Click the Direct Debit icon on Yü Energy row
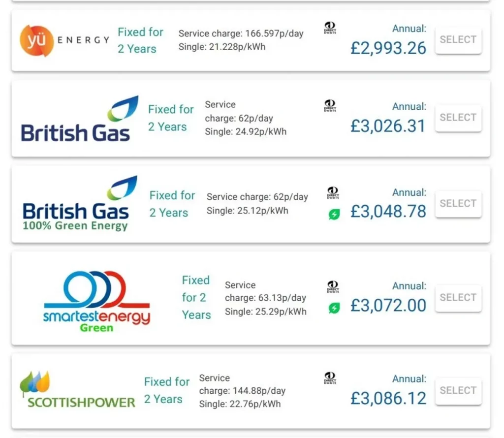Image resolution: width=504 pixels, height=438 pixels. (330, 28)
